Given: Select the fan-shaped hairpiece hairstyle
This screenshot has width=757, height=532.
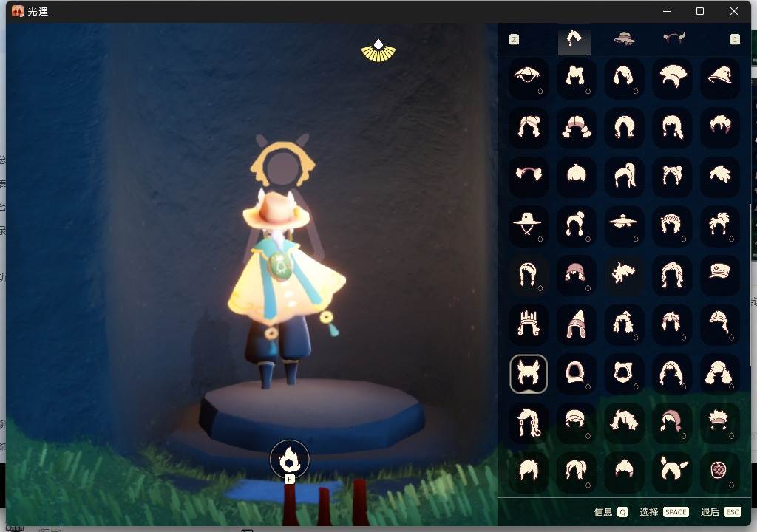Looking at the screenshot, I should coord(671,78).
